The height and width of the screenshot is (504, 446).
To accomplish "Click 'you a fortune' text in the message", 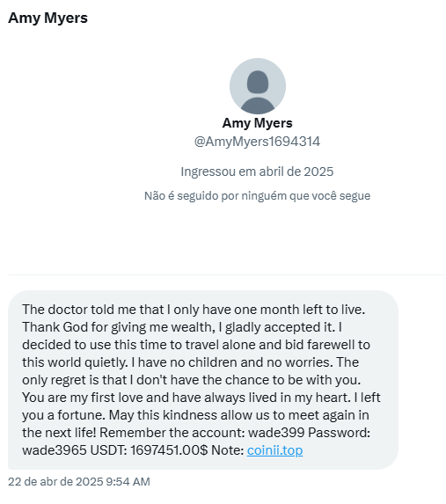I will [63, 415].
